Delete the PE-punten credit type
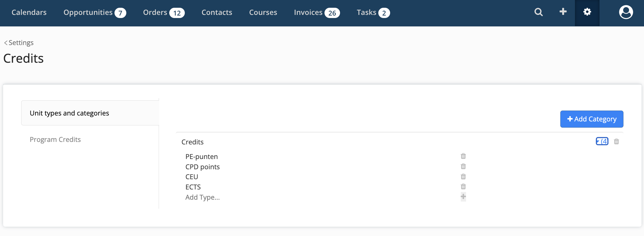Viewport: 644px width, 236px height. (x=463, y=156)
